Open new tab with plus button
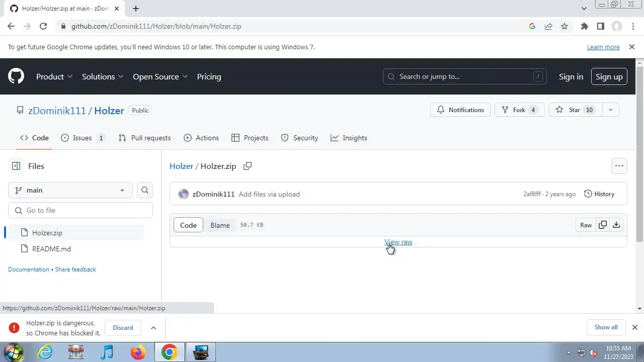Screen dimensions: 644x362 136,9
